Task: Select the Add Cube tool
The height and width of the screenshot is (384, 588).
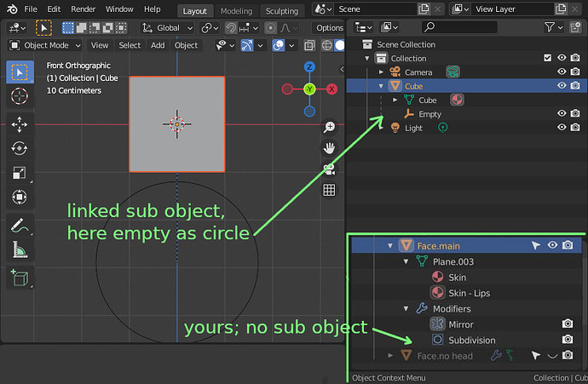Action: [x=20, y=278]
